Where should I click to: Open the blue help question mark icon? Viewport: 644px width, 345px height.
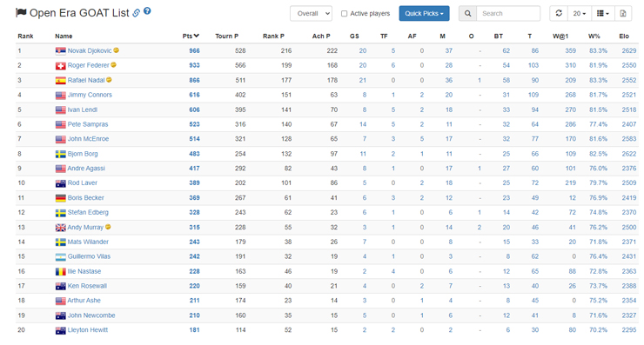tap(147, 11)
